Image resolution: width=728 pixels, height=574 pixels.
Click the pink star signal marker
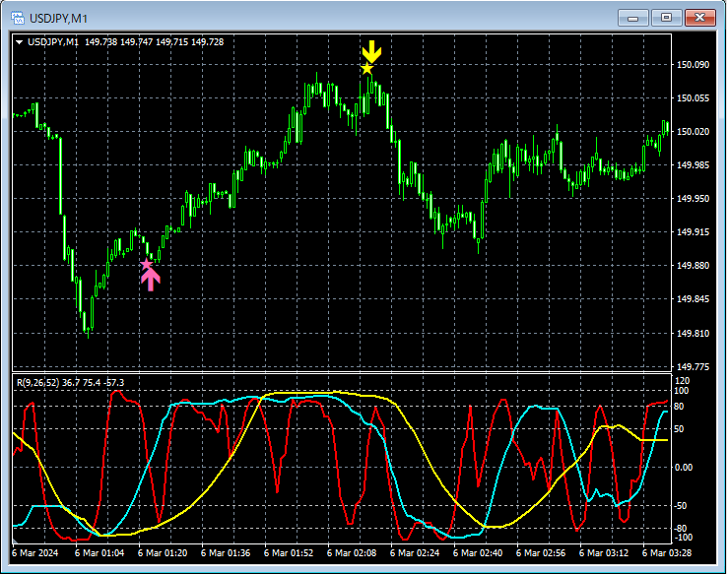coord(146,265)
